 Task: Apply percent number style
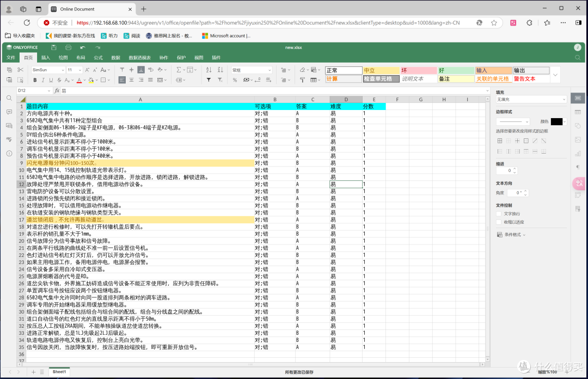(235, 80)
